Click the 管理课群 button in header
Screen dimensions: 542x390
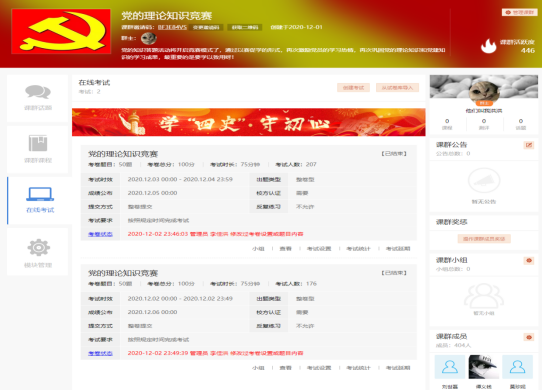click(520, 12)
